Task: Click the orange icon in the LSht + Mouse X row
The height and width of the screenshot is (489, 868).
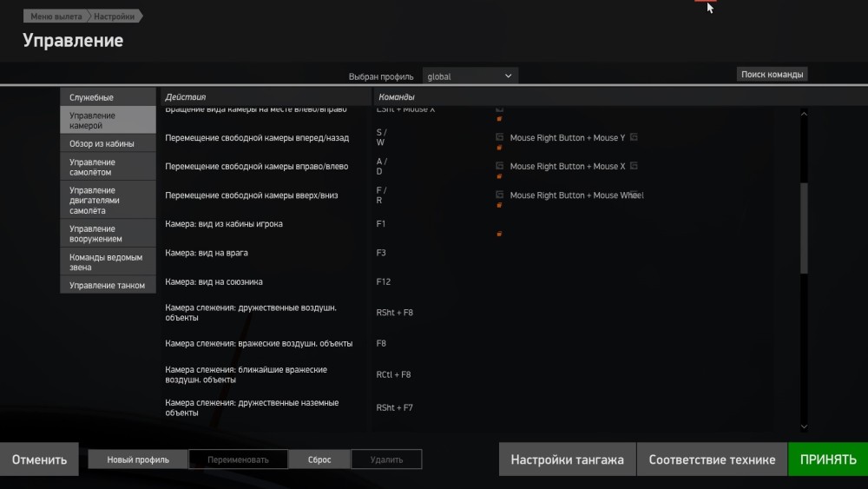Action: coord(499,119)
